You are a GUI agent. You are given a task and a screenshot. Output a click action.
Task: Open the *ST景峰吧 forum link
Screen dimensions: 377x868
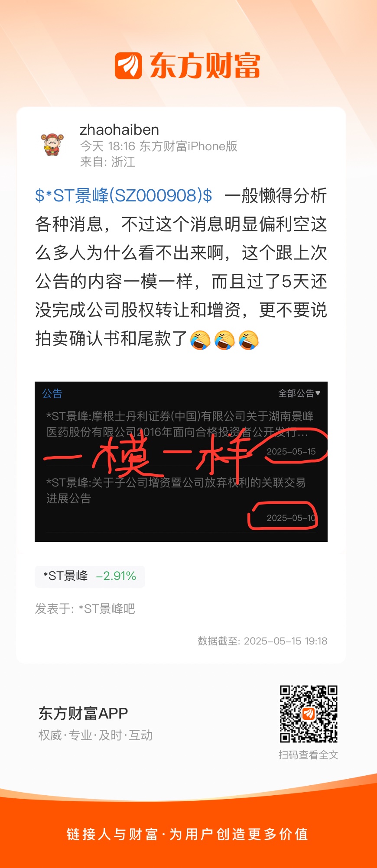[107, 609]
